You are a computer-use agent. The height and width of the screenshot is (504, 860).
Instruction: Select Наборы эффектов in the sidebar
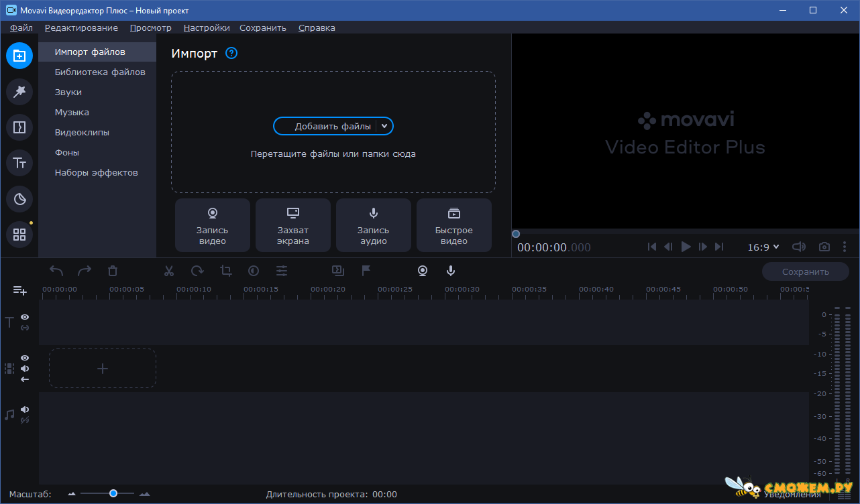[97, 172]
